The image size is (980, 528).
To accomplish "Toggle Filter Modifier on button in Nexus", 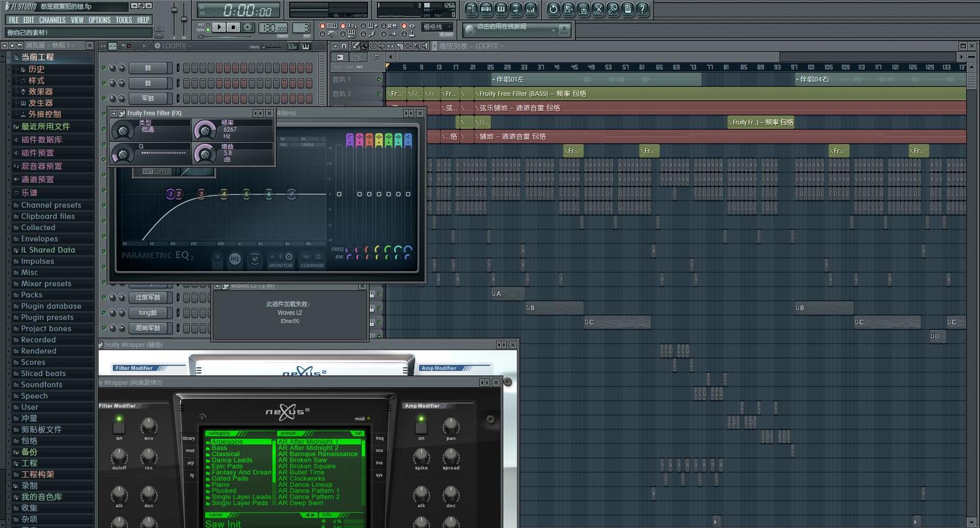I will pos(119,427).
